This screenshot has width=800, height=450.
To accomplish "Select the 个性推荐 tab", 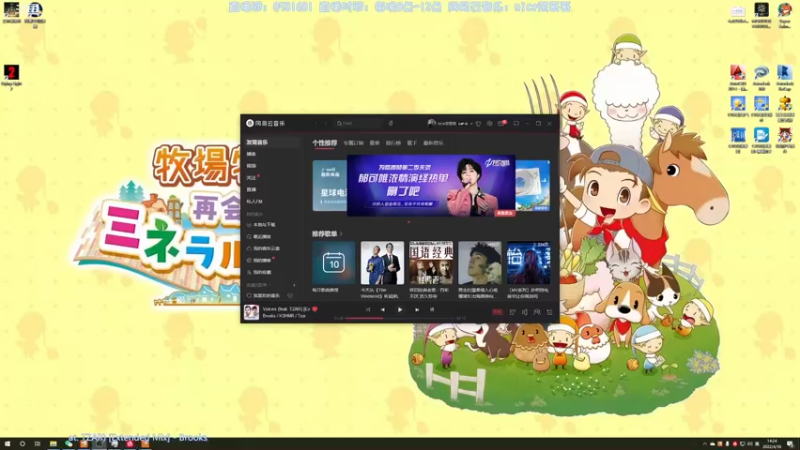I will 324,143.
